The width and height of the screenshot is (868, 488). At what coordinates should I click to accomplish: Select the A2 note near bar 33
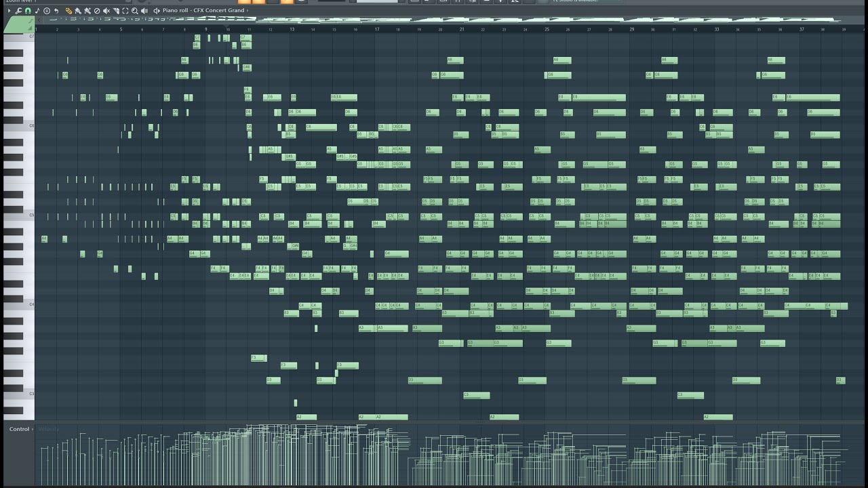tap(718, 417)
